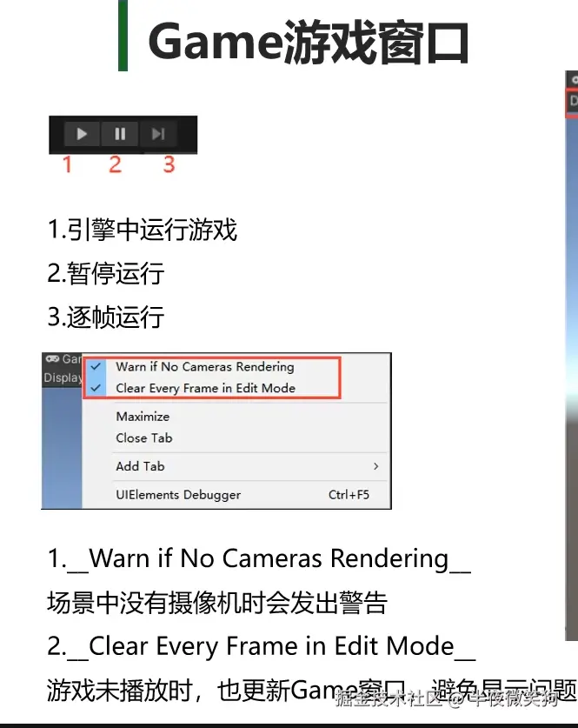The height and width of the screenshot is (728, 578).
Task: Click the 掘金技术社区 watermark
Action: [x=389, y=698]
